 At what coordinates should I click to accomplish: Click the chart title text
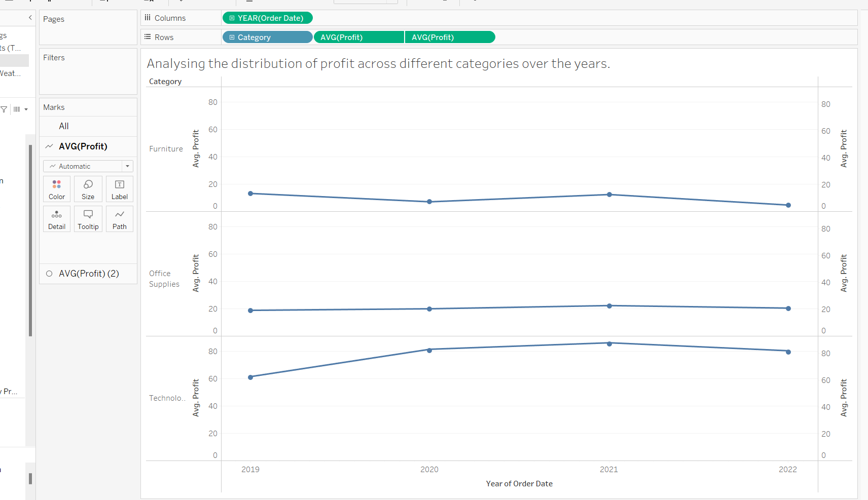tap(378, 64)
